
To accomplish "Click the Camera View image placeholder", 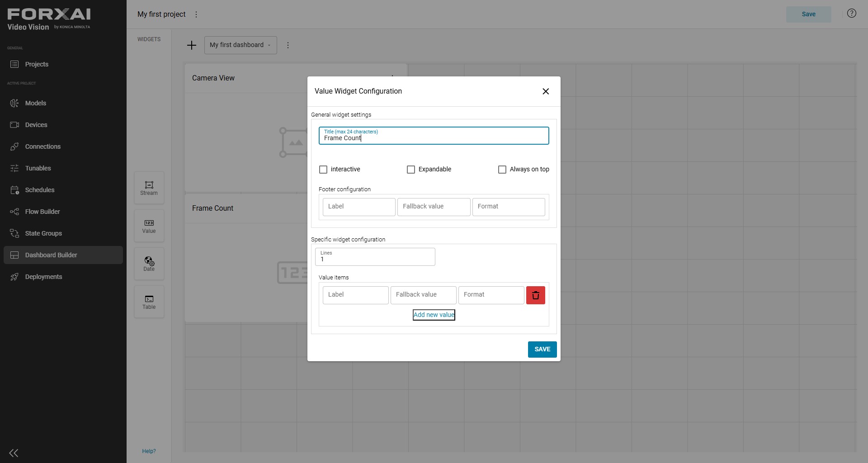I will [293, 142].
